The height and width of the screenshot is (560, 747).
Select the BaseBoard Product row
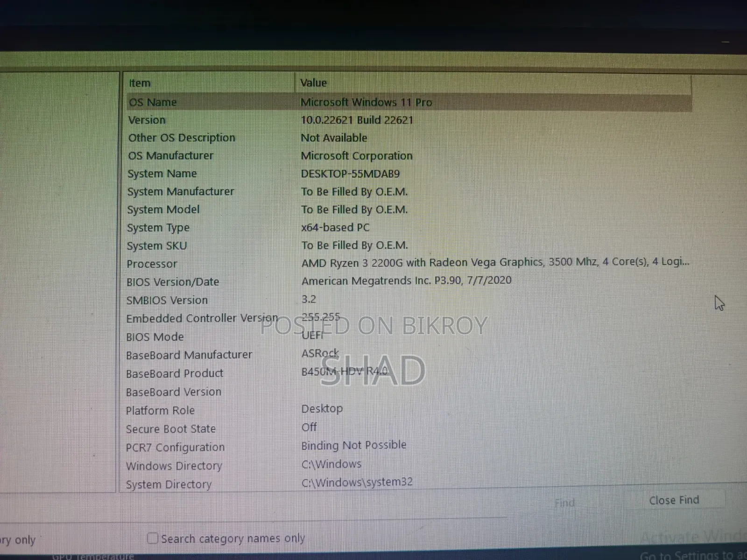point(409,373)
